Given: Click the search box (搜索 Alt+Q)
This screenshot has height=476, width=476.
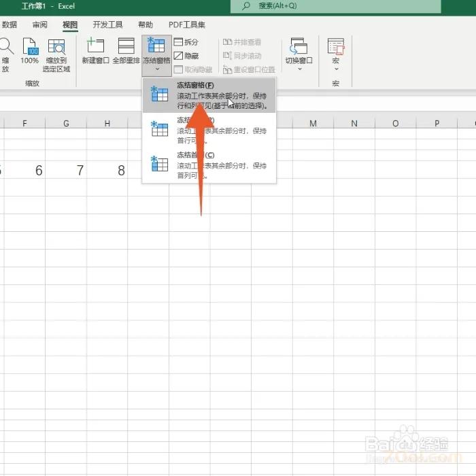Looking at the screenshot, I should 335,6.
